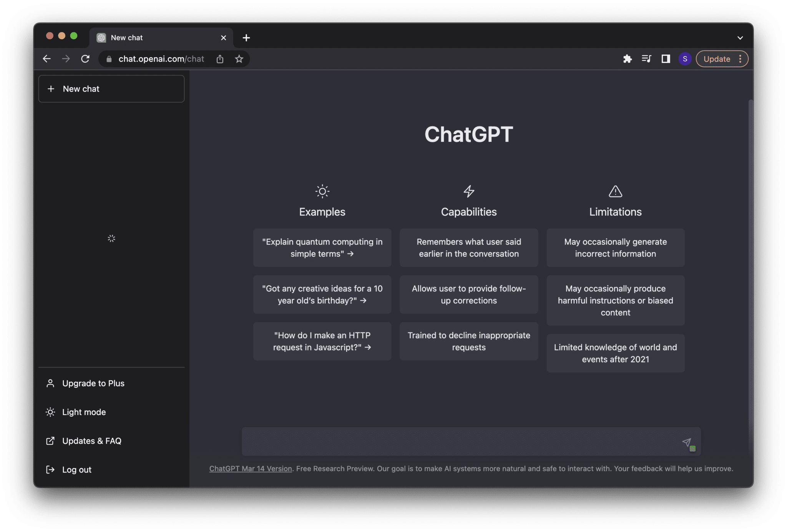Expand the tab search chevron
Screen dimensions: 787x532
740,38
